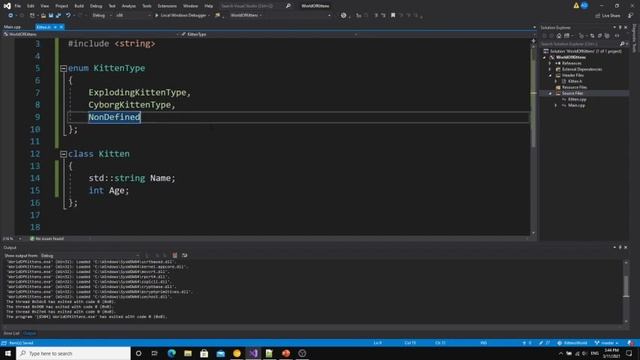This screenshot has width=640, height=360.
Task: Collapse the Header Files folder
Action: [550, 76]
